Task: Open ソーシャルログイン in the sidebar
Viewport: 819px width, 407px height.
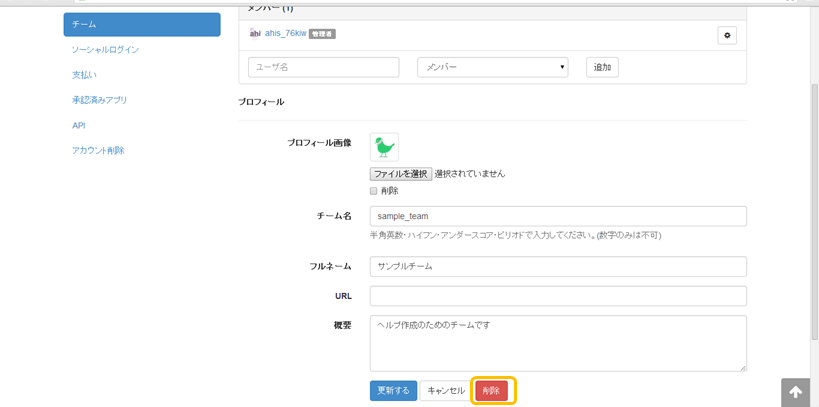Action: tap(105, 49)
